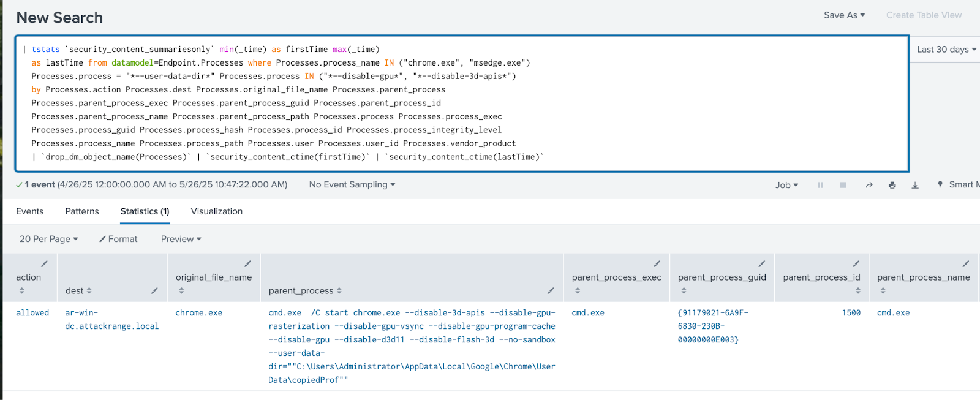This screenshot has width=980, height=400.
Task: Sort by parent_process_guid column
Action: click(x=684, y=290)
